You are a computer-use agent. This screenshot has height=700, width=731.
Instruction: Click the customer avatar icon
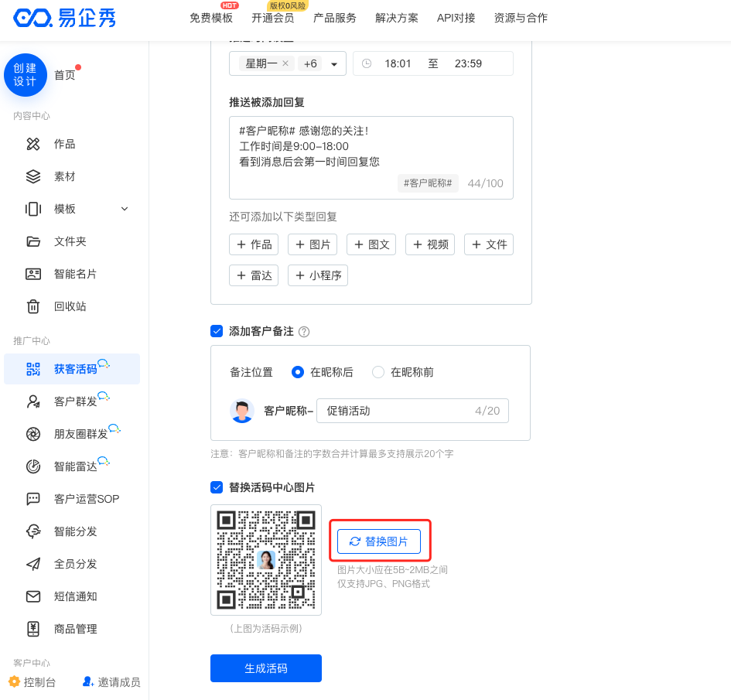(242, 411)
